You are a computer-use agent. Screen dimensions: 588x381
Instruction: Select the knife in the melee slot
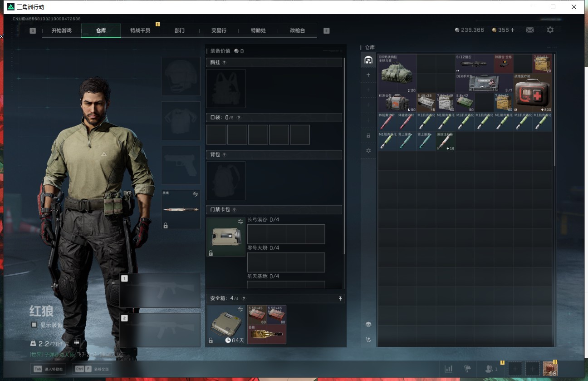click(181, 209)
